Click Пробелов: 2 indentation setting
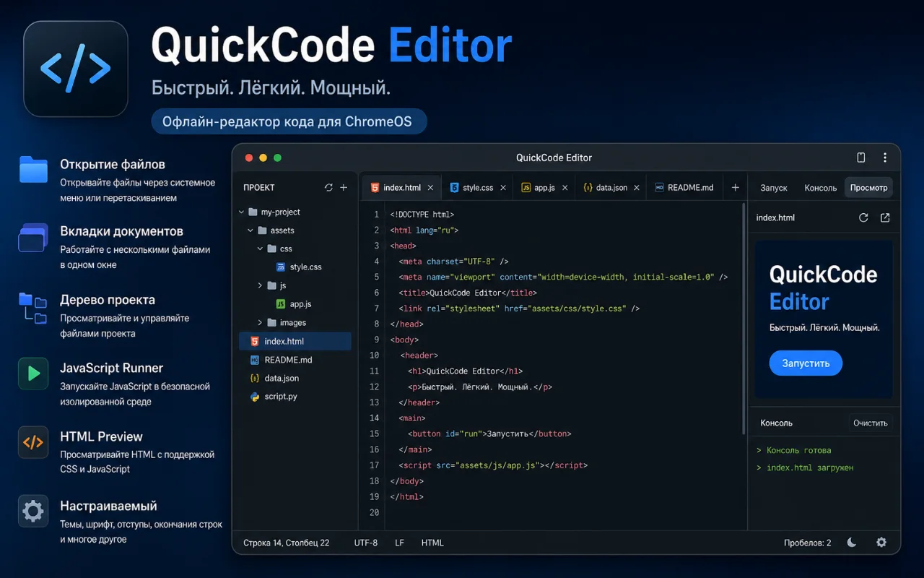Viewport: 924px width, 578px height. (808, 543)
